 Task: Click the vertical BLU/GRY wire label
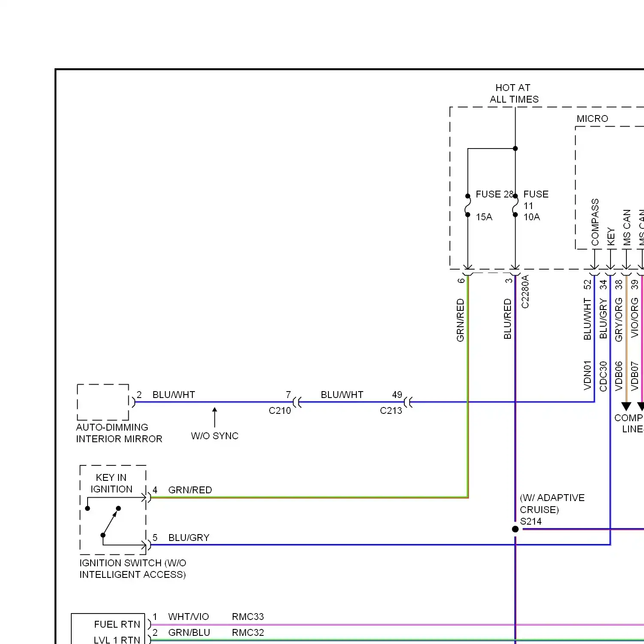(603, 318)
